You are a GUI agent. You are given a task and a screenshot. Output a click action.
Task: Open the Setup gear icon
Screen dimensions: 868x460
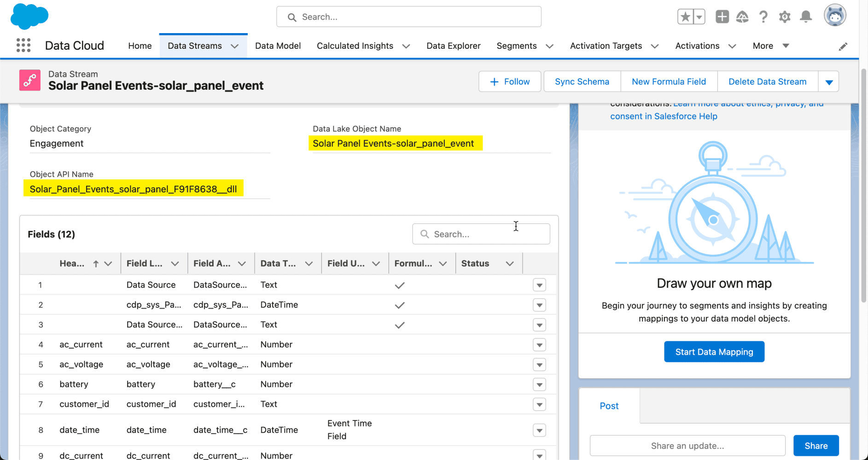pyautogui.click(x=785, y=17)
